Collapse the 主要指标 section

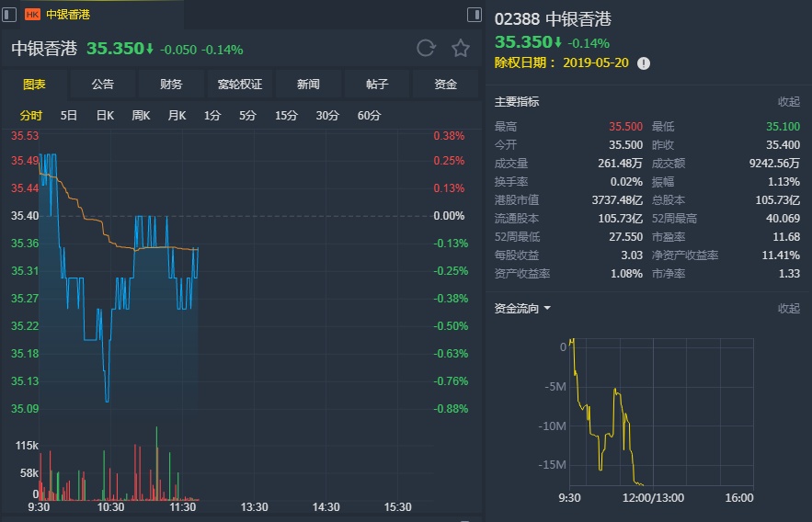click(x=789, y=102)
